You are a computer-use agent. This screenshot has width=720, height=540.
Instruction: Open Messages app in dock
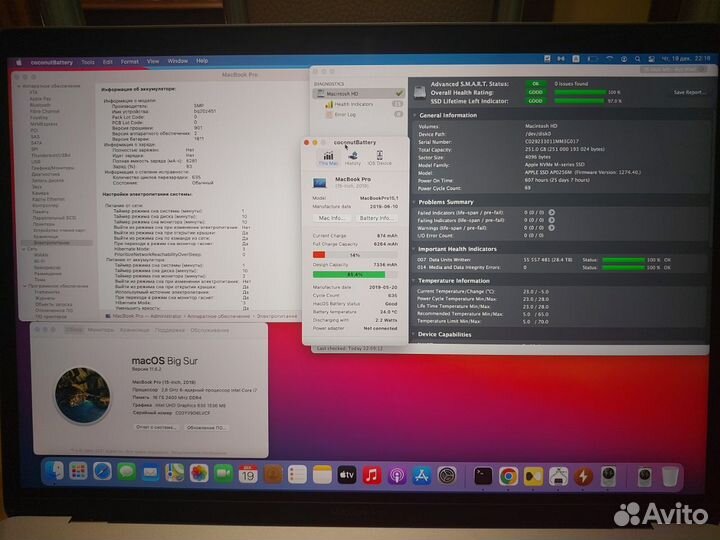click(126, 472)
